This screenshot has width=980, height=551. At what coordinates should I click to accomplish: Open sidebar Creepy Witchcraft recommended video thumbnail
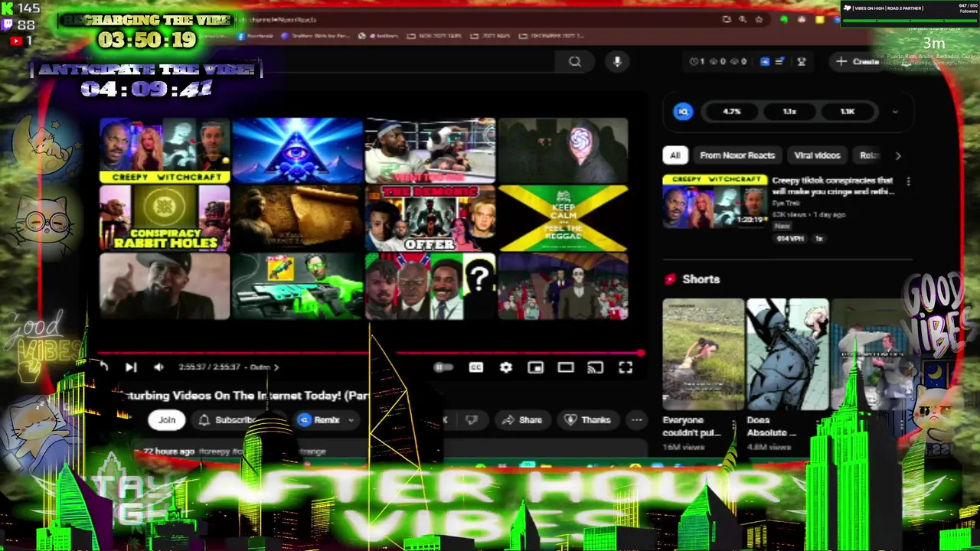coord(714,201)
